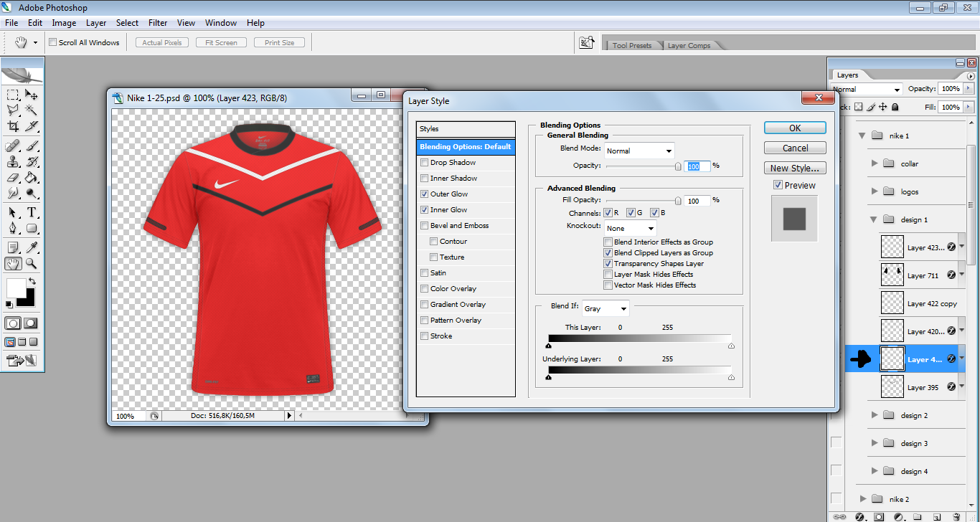This screenshot has width=980, height=522.
Task: Switch to Quick Mask mode
Action: click(31, 323)
